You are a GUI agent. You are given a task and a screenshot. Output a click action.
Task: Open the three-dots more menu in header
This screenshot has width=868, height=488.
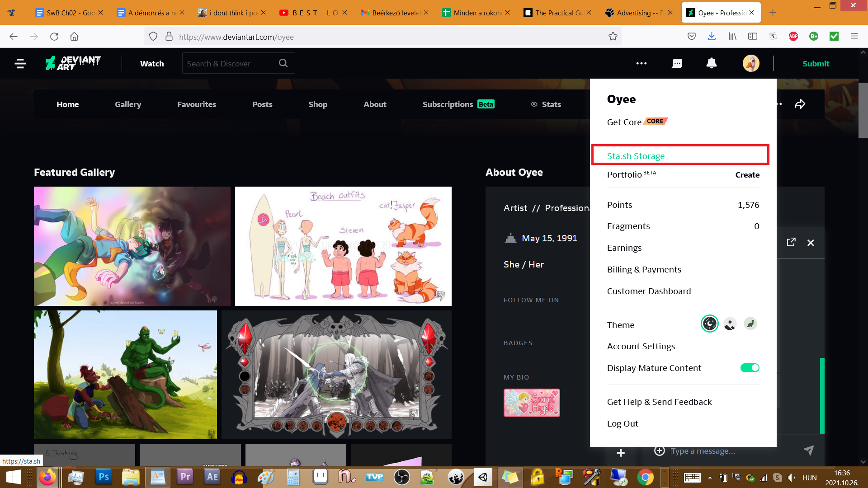pyautogui.click(x=641, y=63)
